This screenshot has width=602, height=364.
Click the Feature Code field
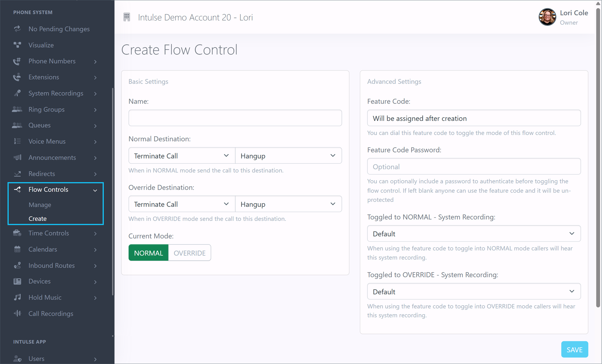click(x=474, y=118)
